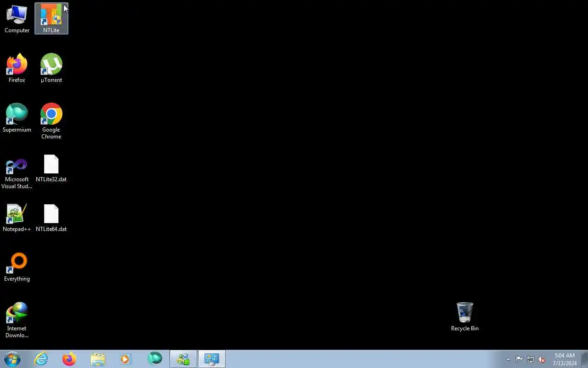Select the Everything search shortcut
The image size is (588, 368).
[17, 267]
